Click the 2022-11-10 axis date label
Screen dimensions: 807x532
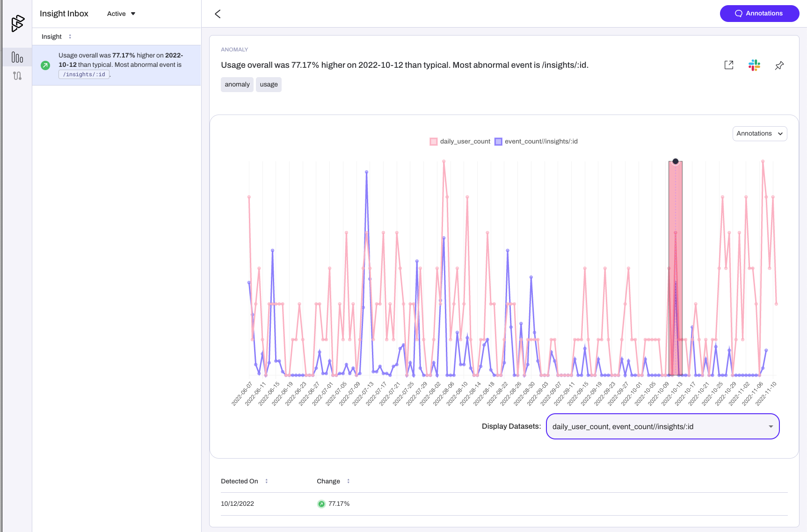(766, 394)
